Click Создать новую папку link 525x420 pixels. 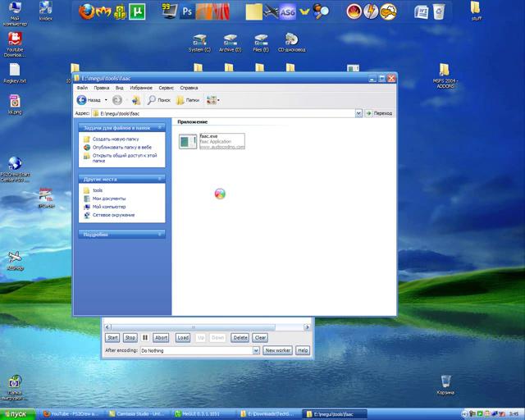point(116,139)
